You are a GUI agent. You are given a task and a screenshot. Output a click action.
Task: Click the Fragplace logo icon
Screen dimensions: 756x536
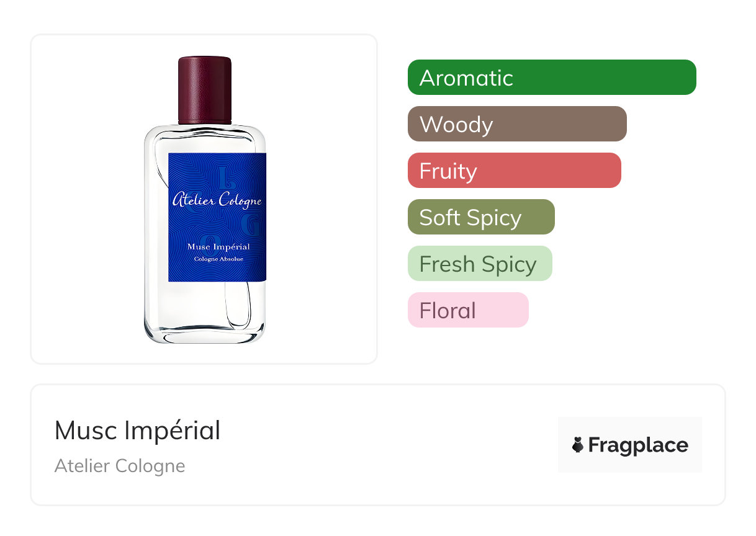point(578,445)
